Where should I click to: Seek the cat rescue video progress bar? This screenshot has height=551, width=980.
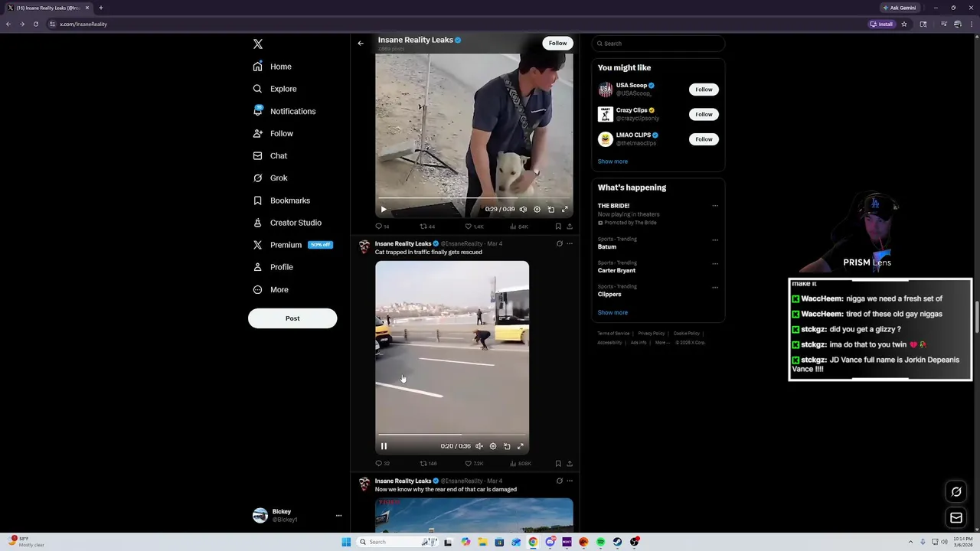tap(452, 435)
